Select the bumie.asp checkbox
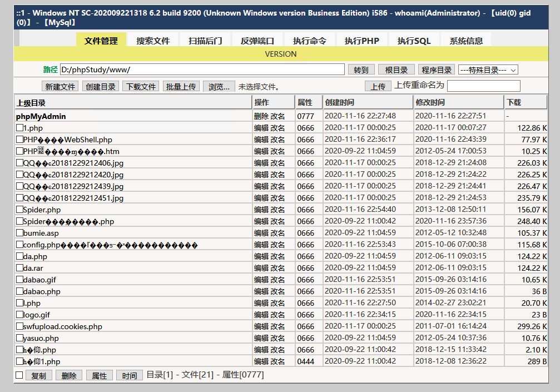 click(19, 233)
